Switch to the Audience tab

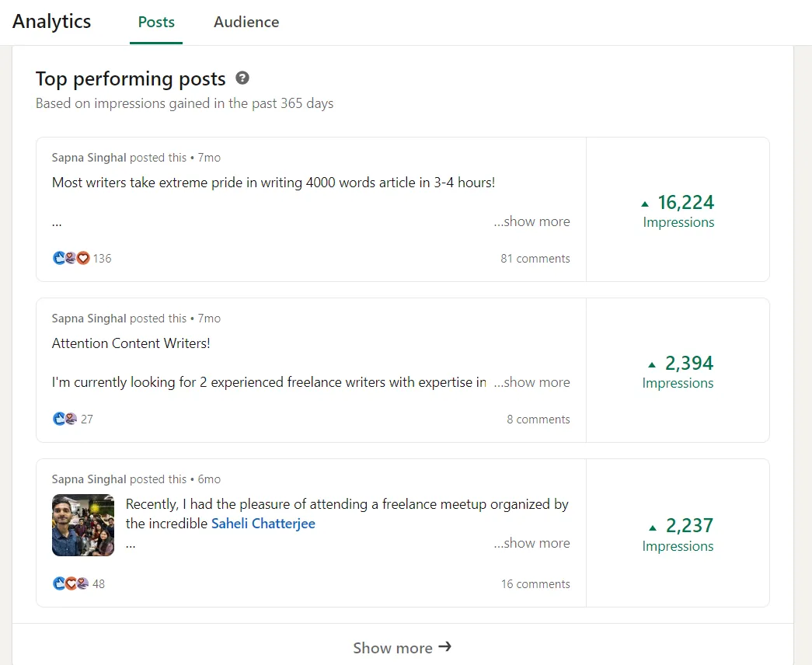(246, 23)
